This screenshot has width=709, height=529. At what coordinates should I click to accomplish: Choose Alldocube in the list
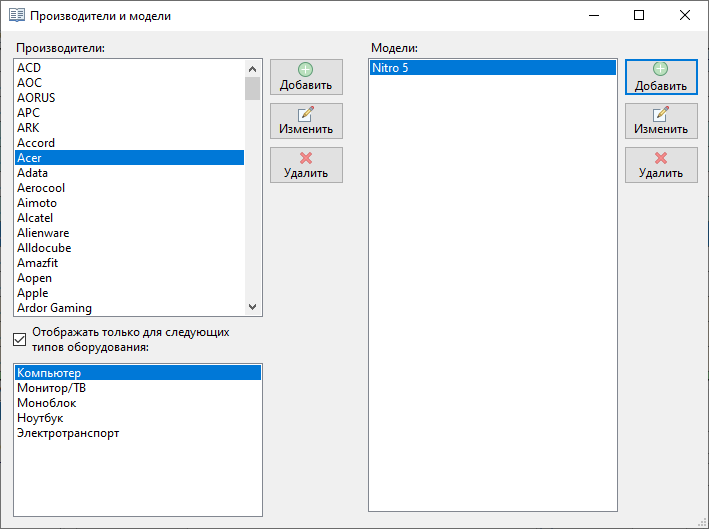pos(129,248)
